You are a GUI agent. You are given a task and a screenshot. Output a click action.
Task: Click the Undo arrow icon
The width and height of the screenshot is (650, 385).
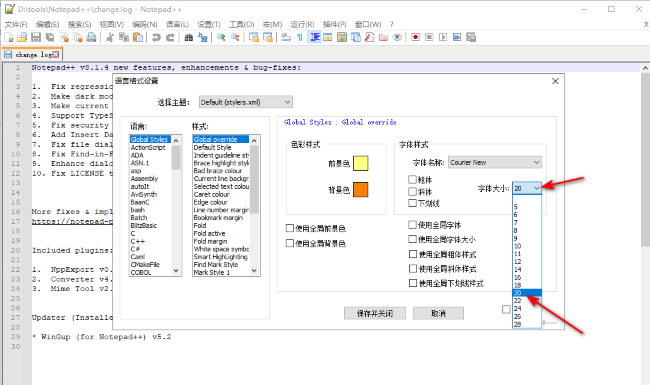156,38
